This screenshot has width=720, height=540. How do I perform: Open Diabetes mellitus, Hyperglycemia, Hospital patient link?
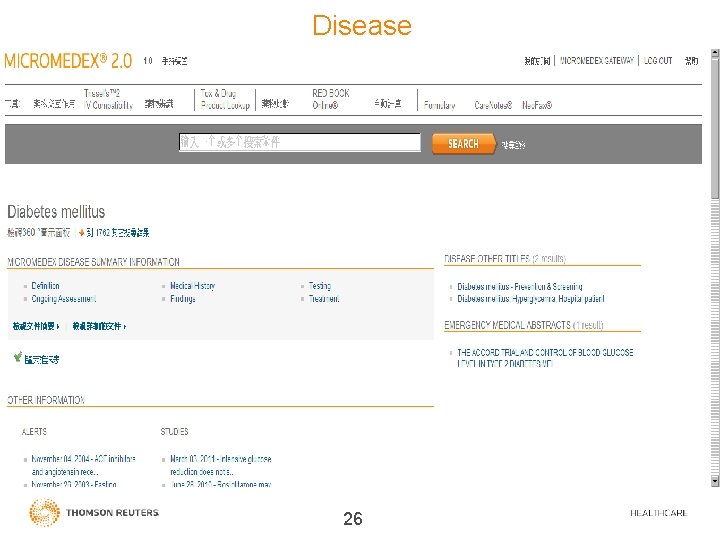[530, 298]
